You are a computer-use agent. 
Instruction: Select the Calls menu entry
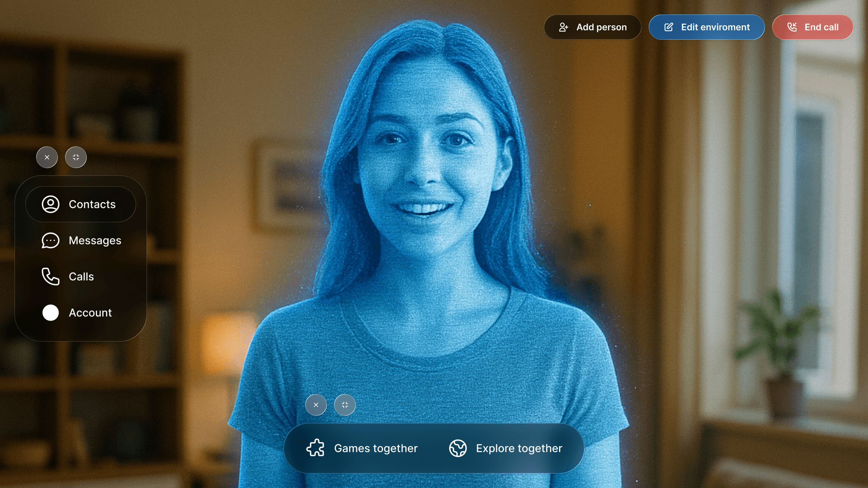[81, 277]
